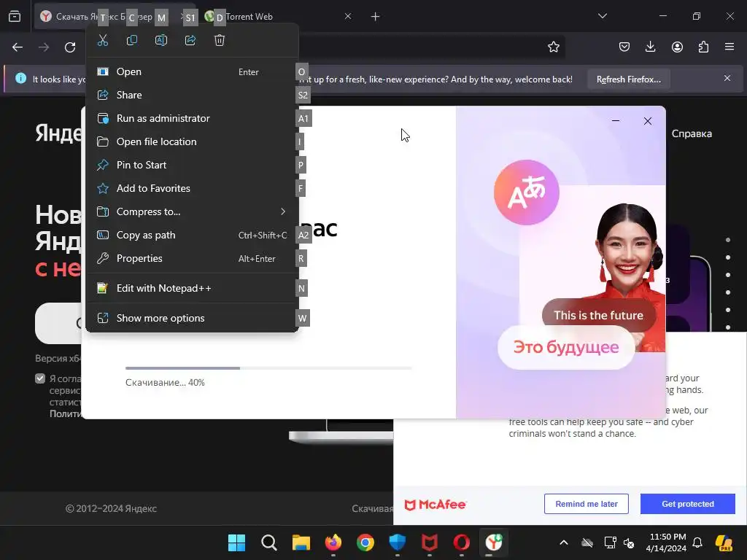This screenshot has height=560, width=747.
Task: Open Firefox tab list icon at top left
Action: pos(15,17)
